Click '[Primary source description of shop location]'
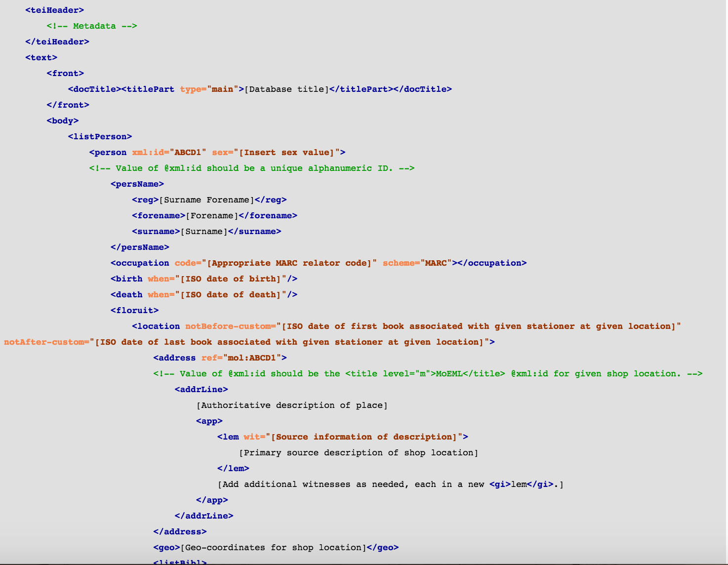Viewport: 728px width, 565px height. coord(359,452)
